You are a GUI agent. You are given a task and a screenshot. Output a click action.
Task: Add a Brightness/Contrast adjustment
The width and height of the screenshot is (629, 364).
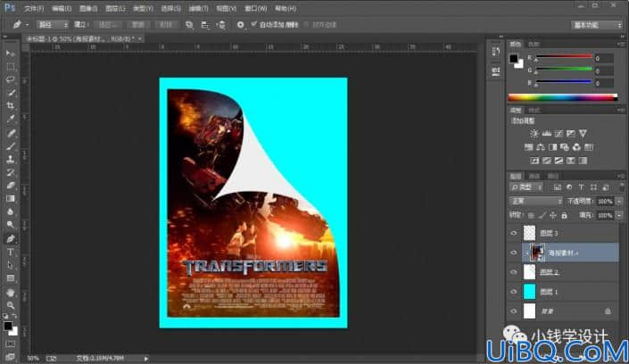click(534, 133)
